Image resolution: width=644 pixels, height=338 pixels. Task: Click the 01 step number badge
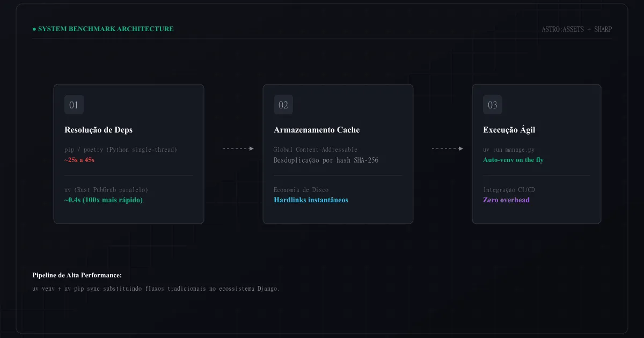tap(74, 105)
